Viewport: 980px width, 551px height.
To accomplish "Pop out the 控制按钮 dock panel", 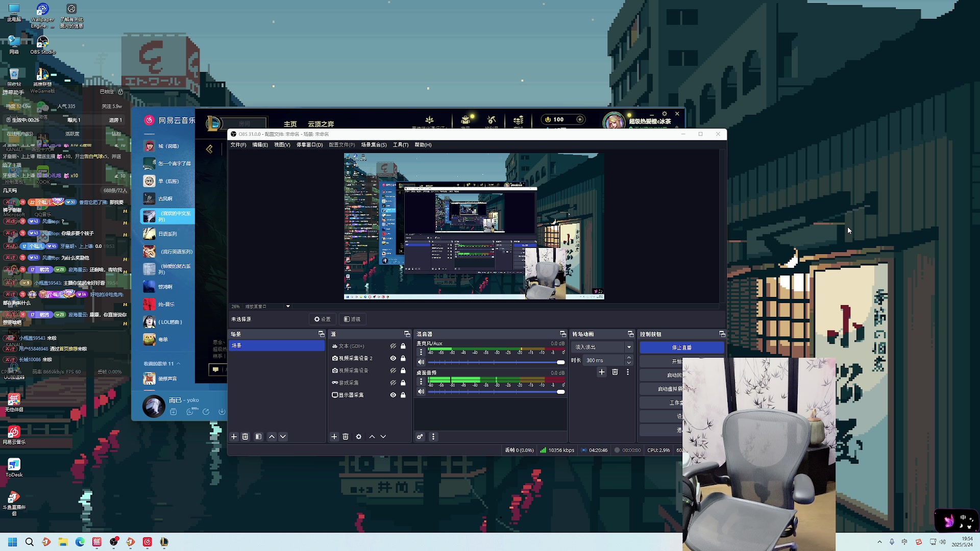I will click(x=722, y=334).
